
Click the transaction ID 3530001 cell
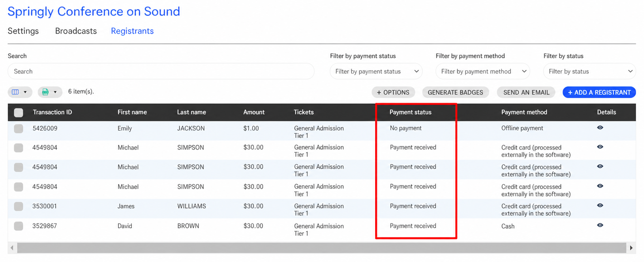[45, 206]
